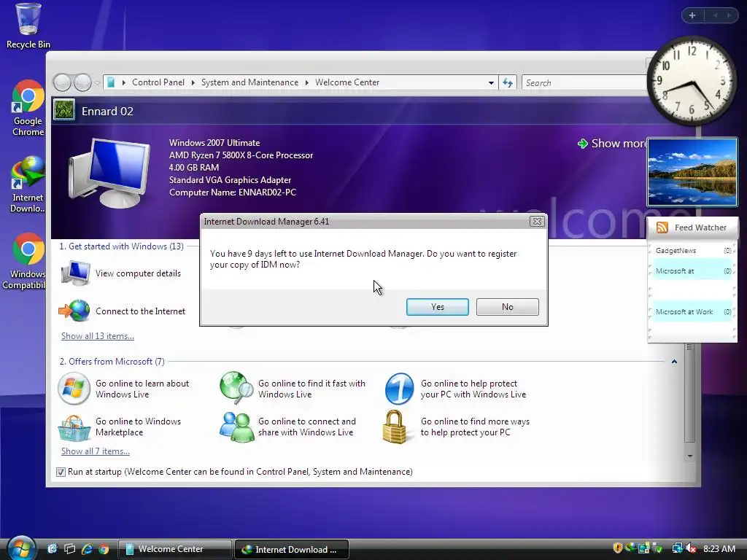The image size is (747, 560).
Task: Click the Add gadget plus button on sidebar
Action: [x=692, y=15]
